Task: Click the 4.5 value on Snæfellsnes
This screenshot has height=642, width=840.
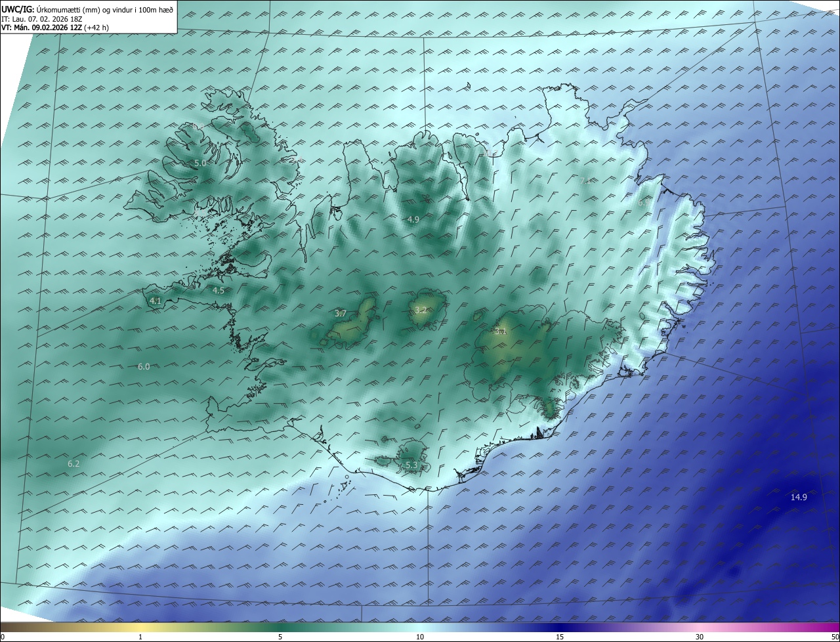Action: point(218,290)
